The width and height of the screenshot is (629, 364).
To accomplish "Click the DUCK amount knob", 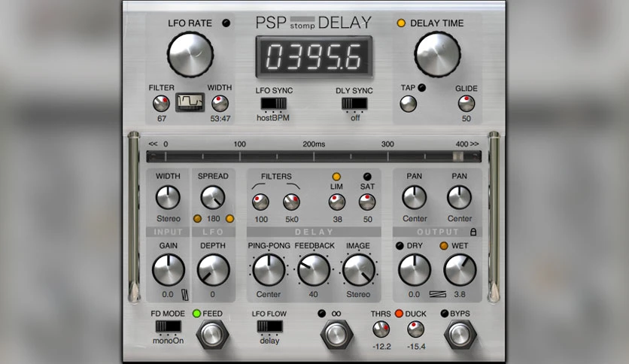I will coord(415,329).
